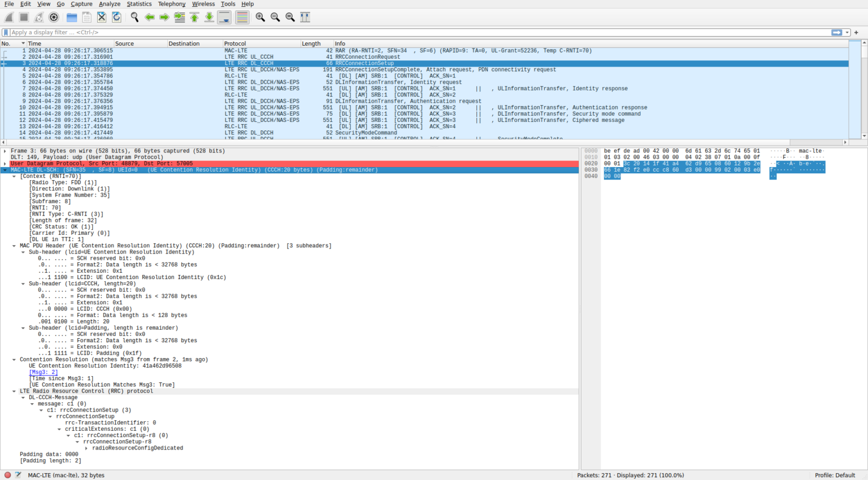868x480 pixels.
Task: Open the Statistics menu
Action: tap(139, 4)
